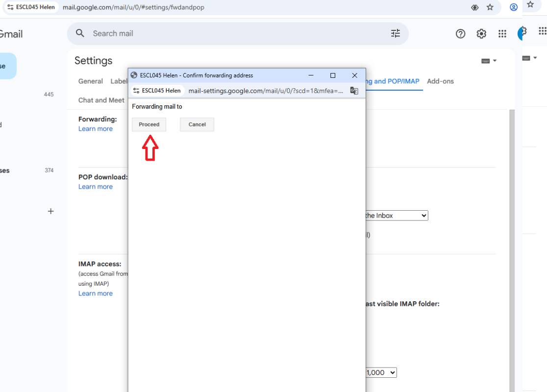Screen dimensions: 547x392
Task: Open the Settings gear icon
Action: [x=481, y=33]
